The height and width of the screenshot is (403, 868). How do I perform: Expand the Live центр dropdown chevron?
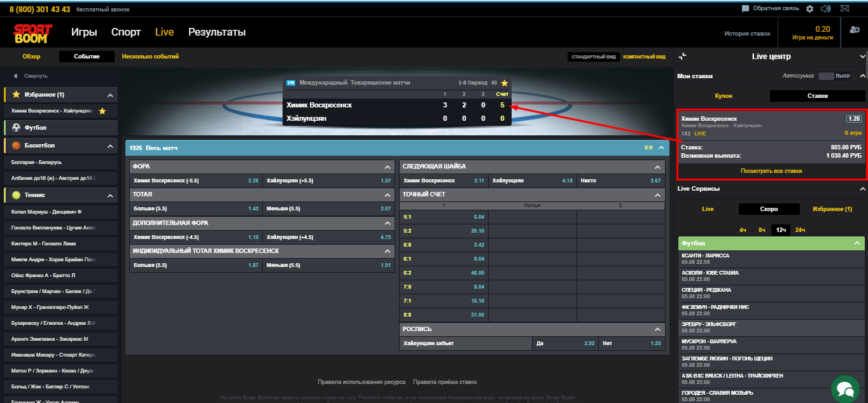pos(862,57)
